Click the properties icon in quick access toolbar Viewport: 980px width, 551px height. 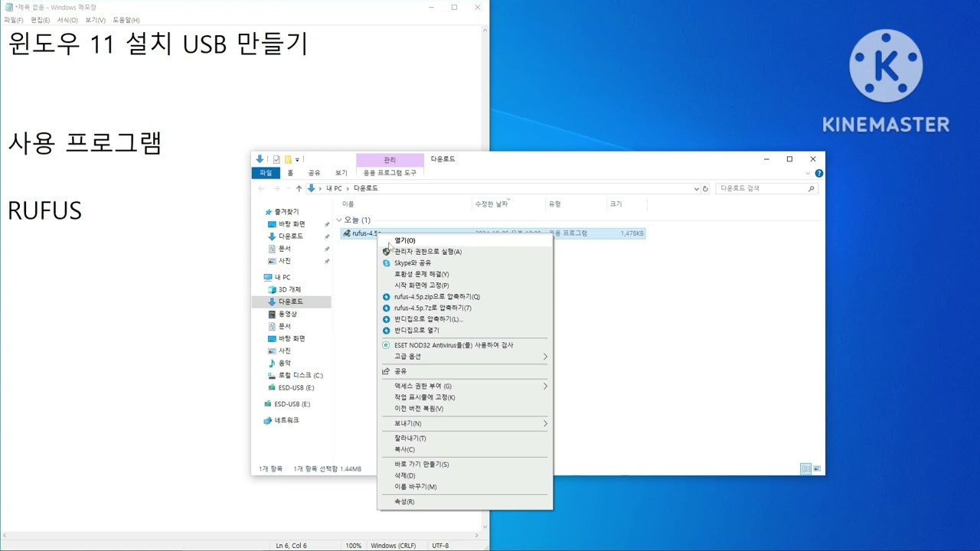276,159
